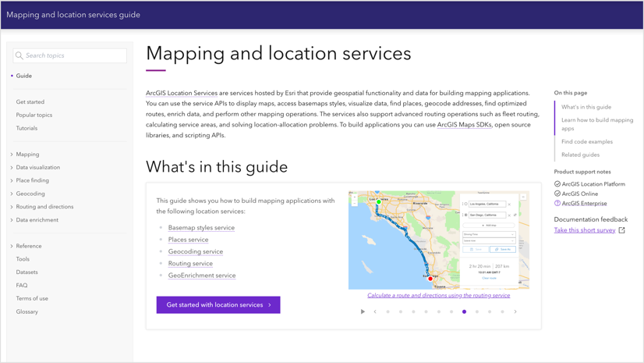Follow the ArcGIS Maps SDKs link

pos(464,125)
